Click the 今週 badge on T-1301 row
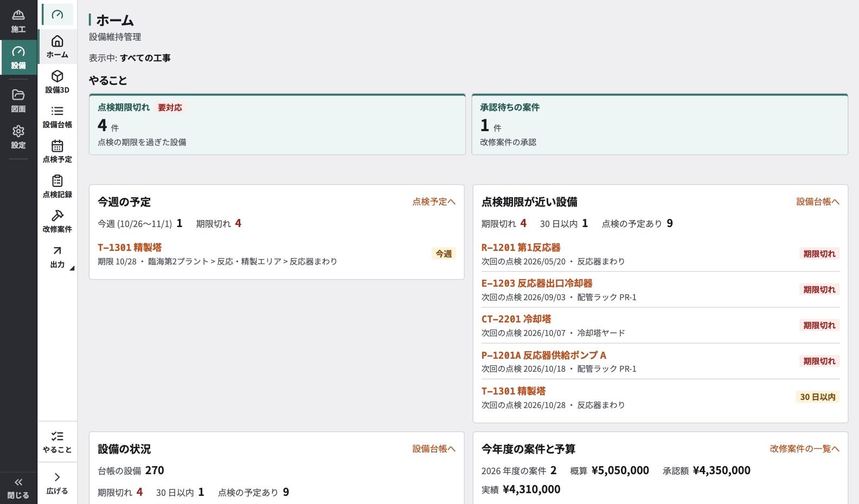Viewport: 859px width, 504px height. tap(444, 254)
